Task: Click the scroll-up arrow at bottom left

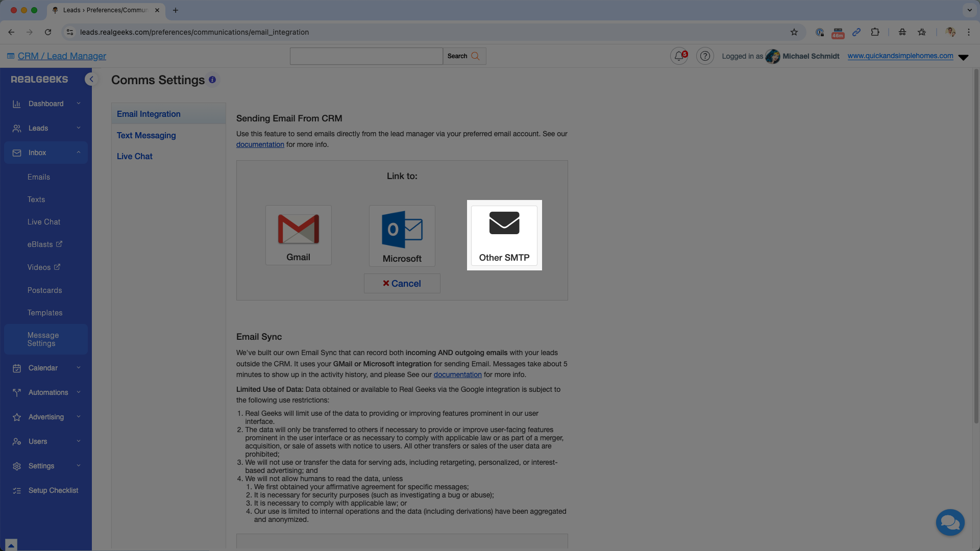Action: coord(11,545)
